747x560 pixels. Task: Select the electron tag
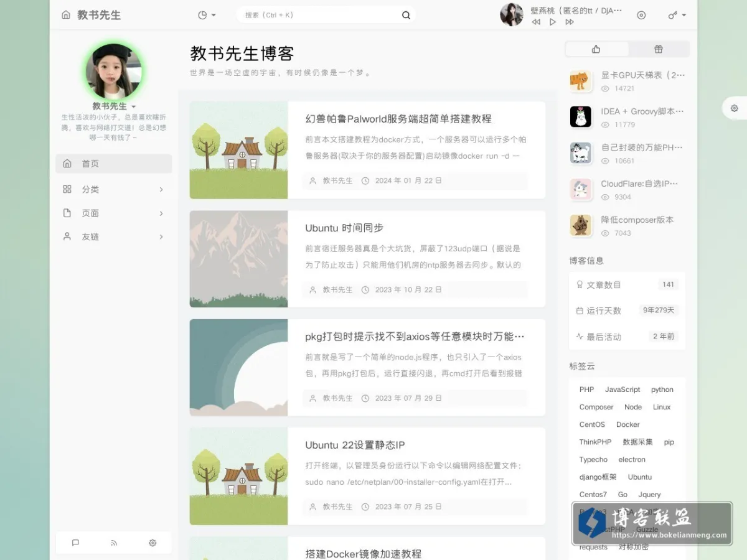coord(632,459)
